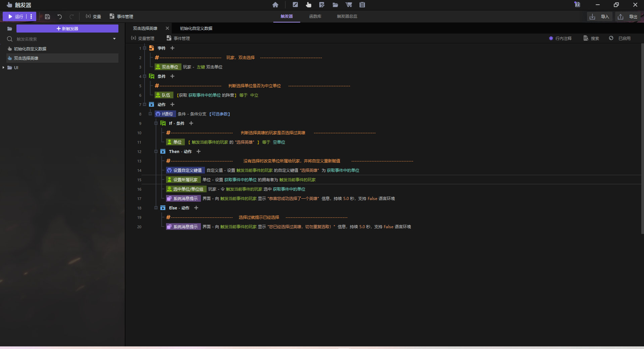Open the folder icon in title bar

[335, 5]
